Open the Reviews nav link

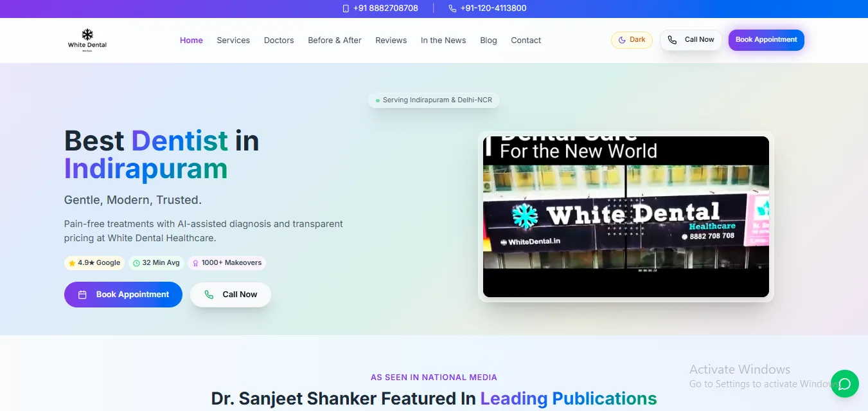pyautogui.click(x=391, y=40)
